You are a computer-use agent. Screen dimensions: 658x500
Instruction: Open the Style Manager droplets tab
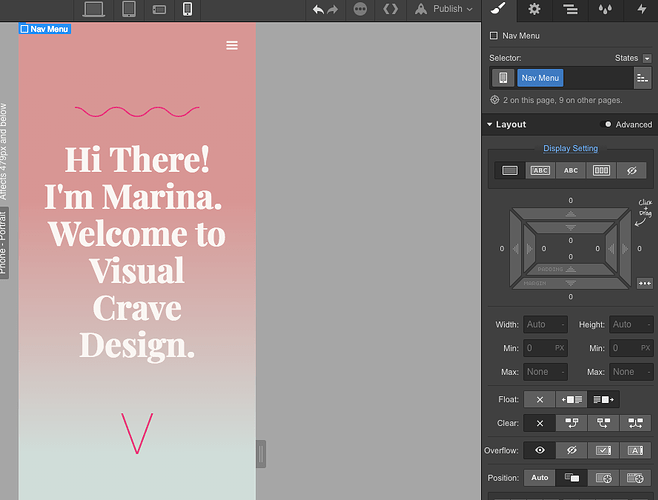(x=605, y=9)
